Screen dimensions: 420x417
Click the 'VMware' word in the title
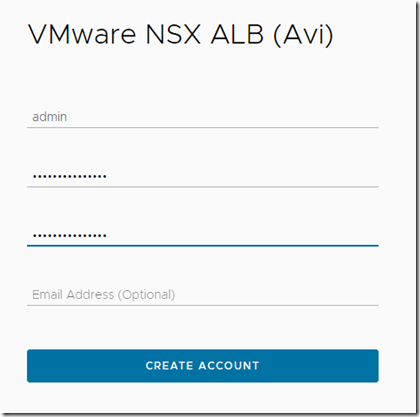pos(82,34)
